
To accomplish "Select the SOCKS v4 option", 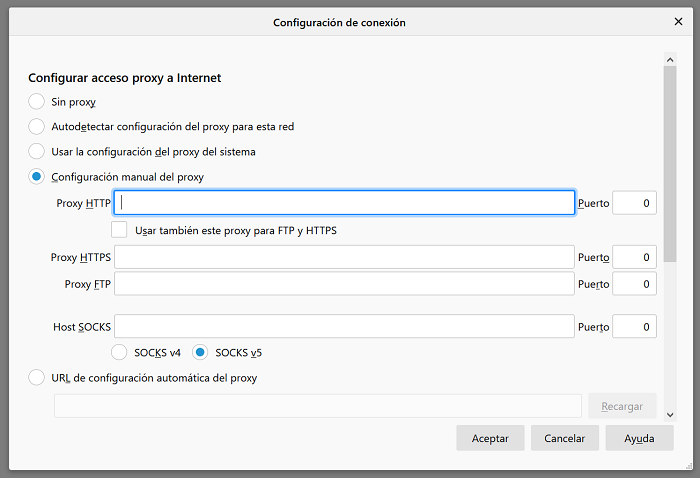I will point(119,352).
